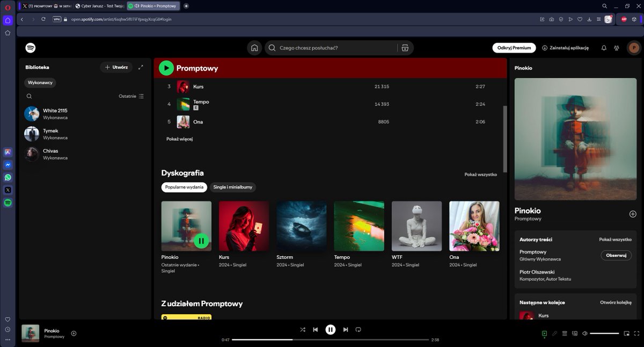Screen dimensions: 644x347
Task: Pause via green button on Pinokio album
Action: point(201,241)
